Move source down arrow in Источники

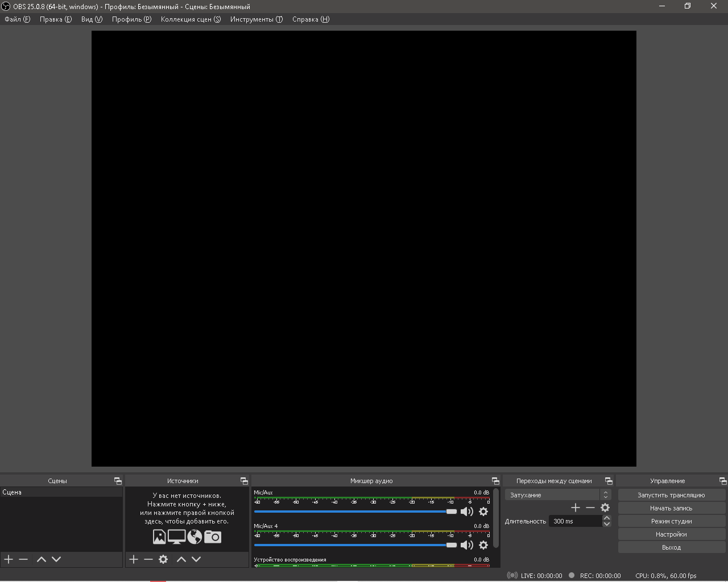(x=196, y=559)
